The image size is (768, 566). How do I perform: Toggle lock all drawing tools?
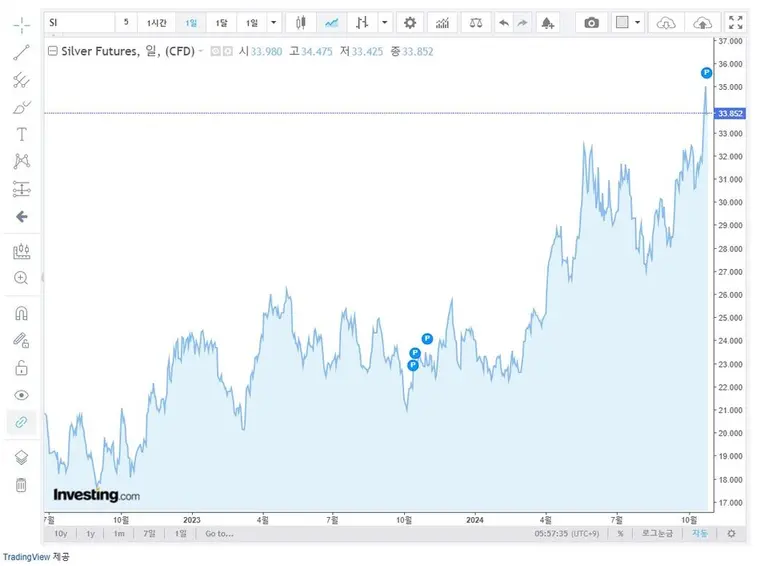[x=21, y=368]
